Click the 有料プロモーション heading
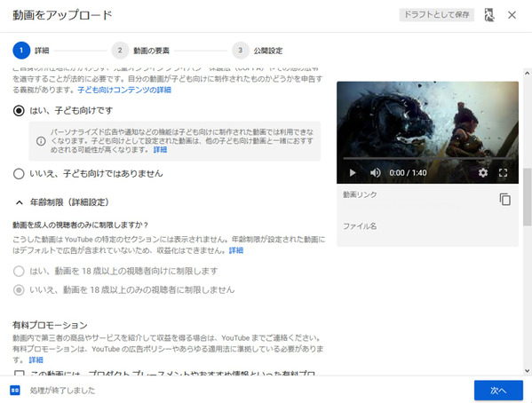 tap(50, 325)
